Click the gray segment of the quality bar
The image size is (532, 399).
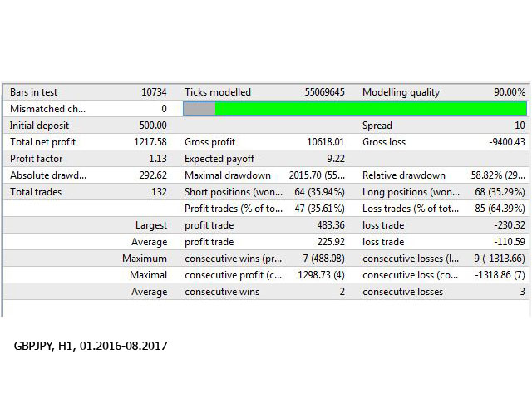(199, 109)
